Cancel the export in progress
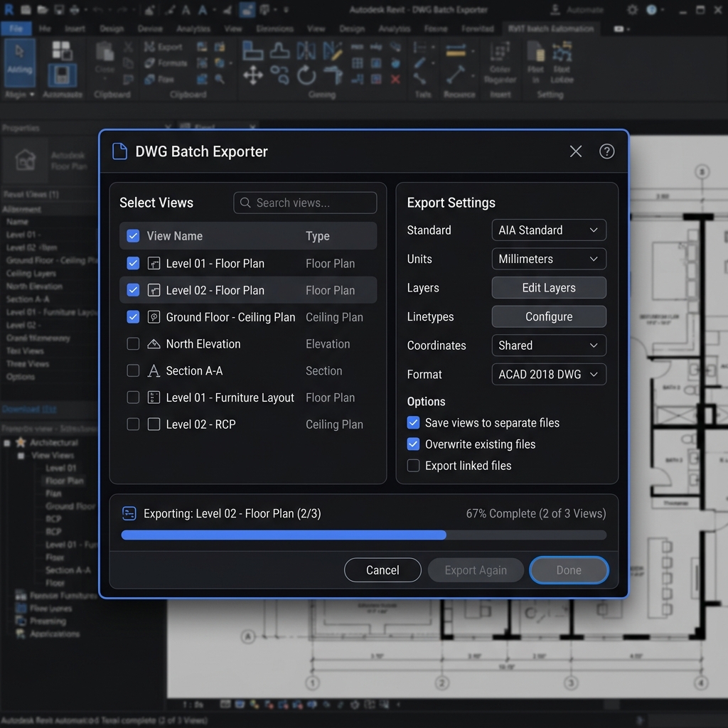Image resolution: width=728 pixels, height=728 pixels. pos(382,570)
